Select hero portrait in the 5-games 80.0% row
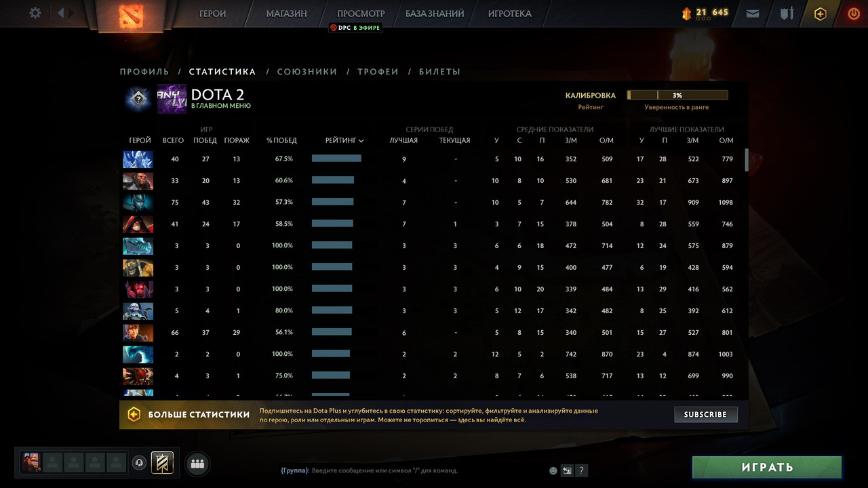868x488 pixels. (x=138, y=311)
